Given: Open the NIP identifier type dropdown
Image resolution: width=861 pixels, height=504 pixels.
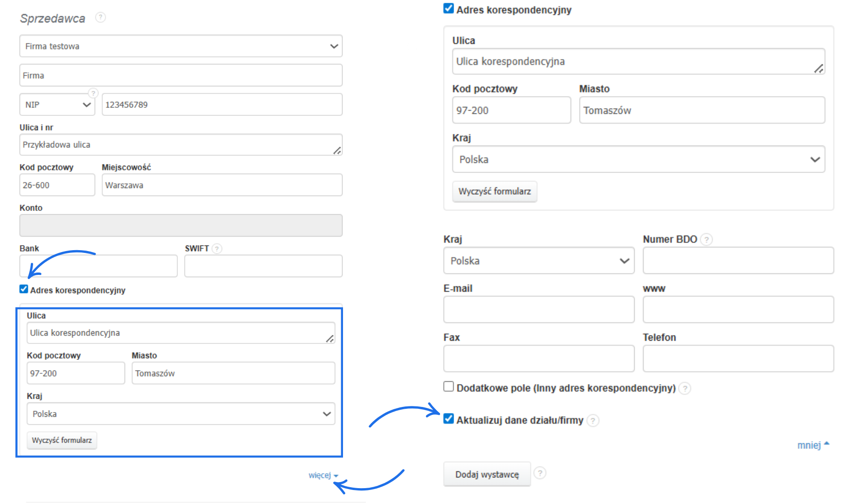Looking at the screenshot, I should click(x=57, y=105).
